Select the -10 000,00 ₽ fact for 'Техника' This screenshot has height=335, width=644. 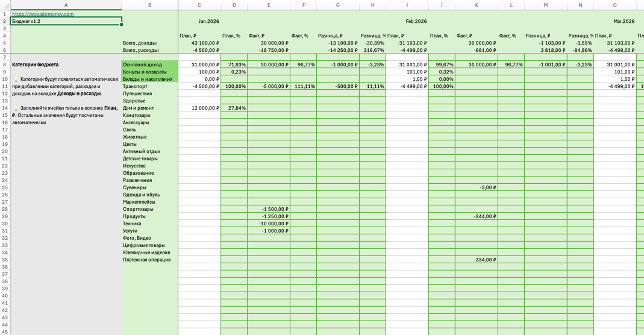pos(269,224)
